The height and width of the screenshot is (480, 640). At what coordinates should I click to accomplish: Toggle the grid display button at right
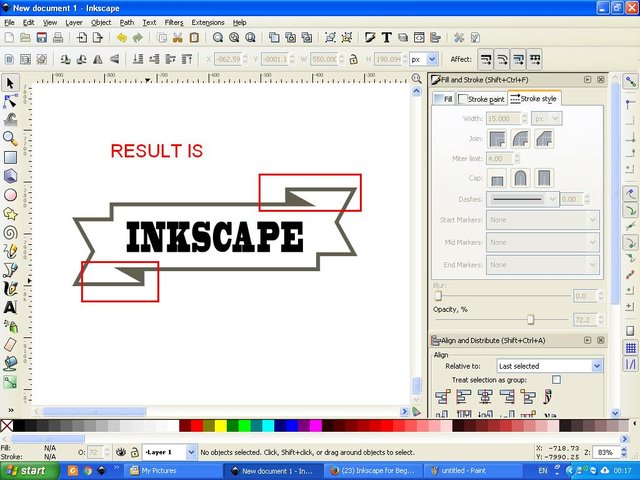point(631,348)
